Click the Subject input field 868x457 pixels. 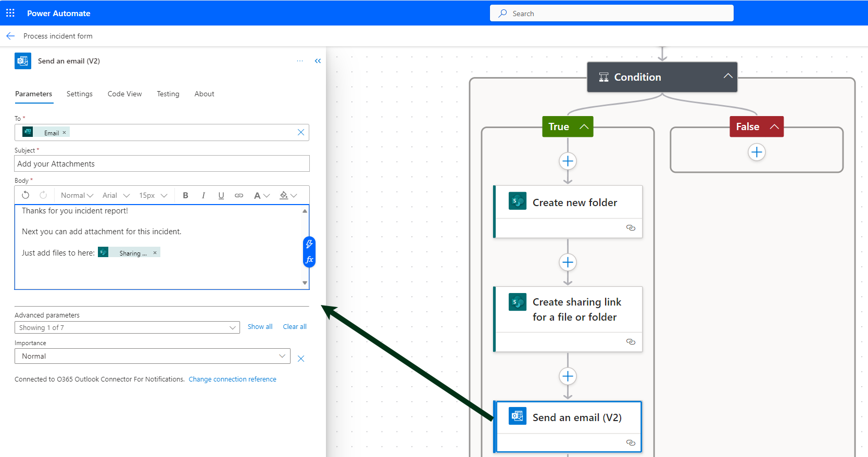[x=162, y=164]
